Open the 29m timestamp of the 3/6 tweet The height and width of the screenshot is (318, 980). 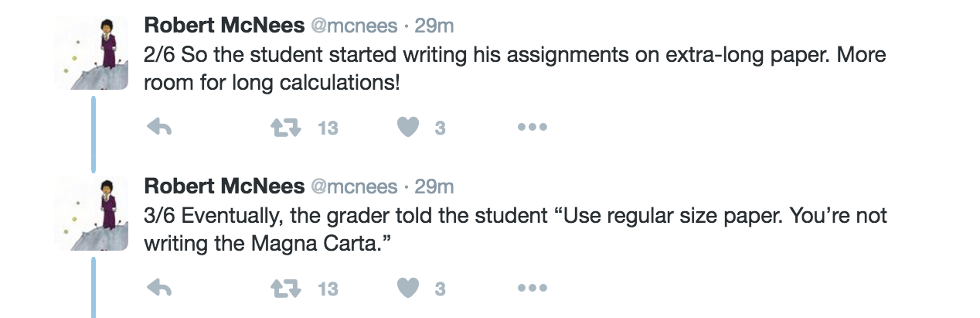point(434,186)
